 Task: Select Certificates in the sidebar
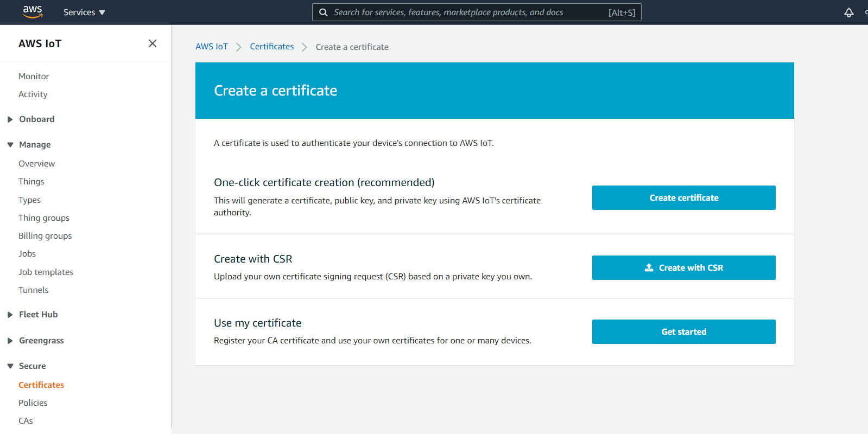[x=41, y=385]
